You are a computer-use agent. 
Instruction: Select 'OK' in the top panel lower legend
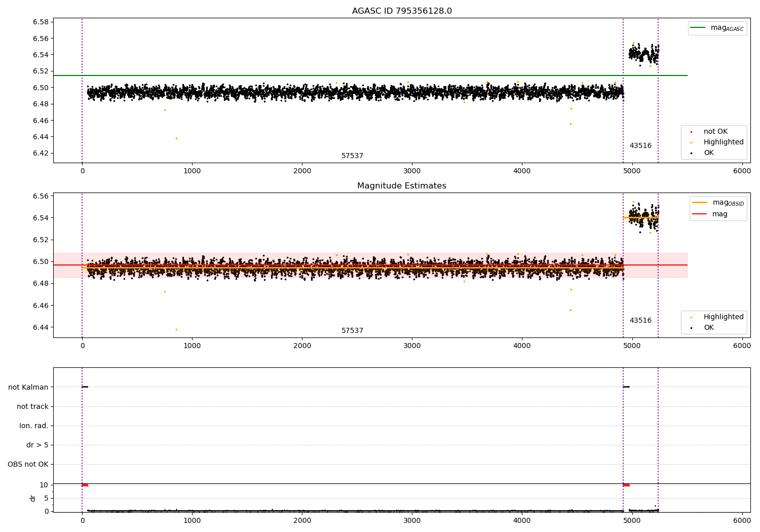click(709, 153)
